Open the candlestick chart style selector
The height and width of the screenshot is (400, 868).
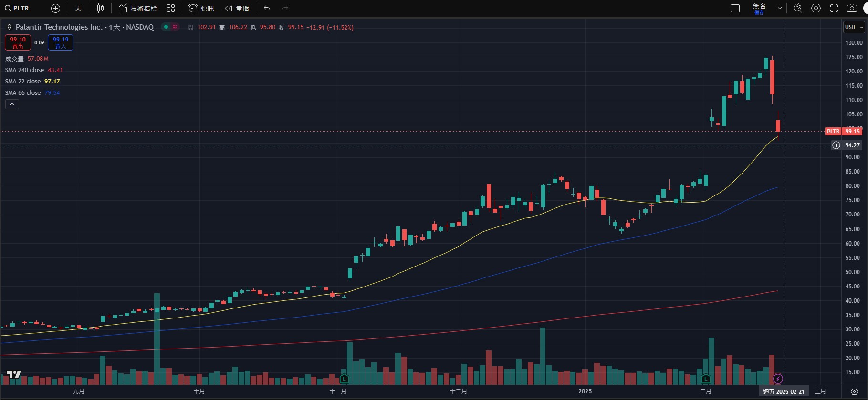tap(100, 8)
